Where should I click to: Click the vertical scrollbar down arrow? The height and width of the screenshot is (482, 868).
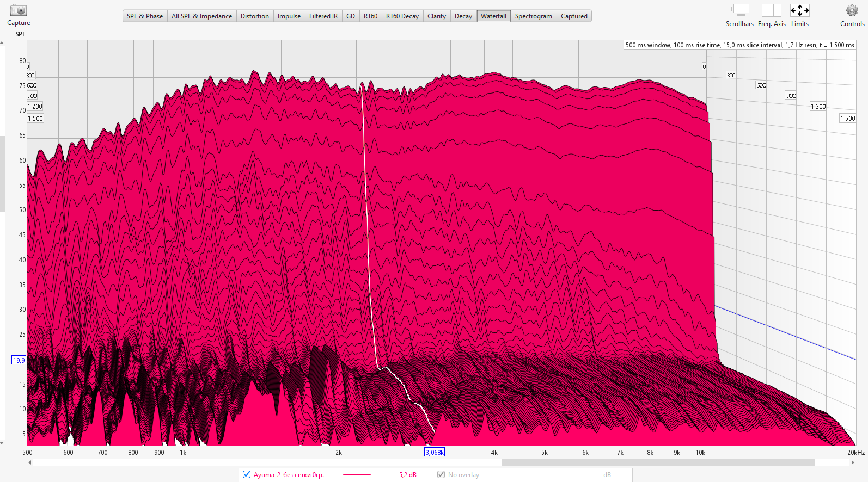[2, 443]
